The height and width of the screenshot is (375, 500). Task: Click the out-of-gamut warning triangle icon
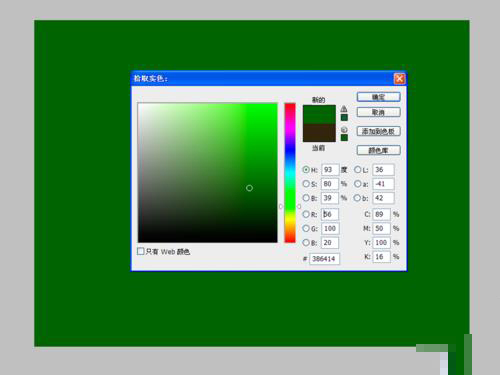344,109
